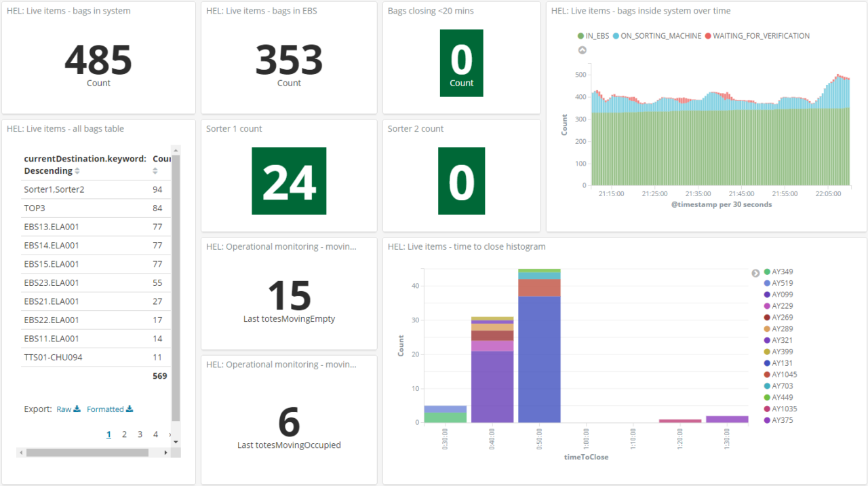Screen dimensions: 868x486
Task: Sort by the currentDestination.keyword column arrows
Action: tap(77, 171)
